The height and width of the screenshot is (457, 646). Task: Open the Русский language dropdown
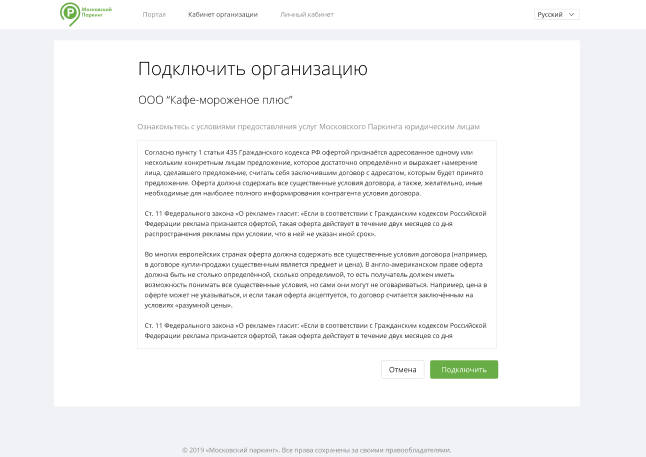(556, 15)
